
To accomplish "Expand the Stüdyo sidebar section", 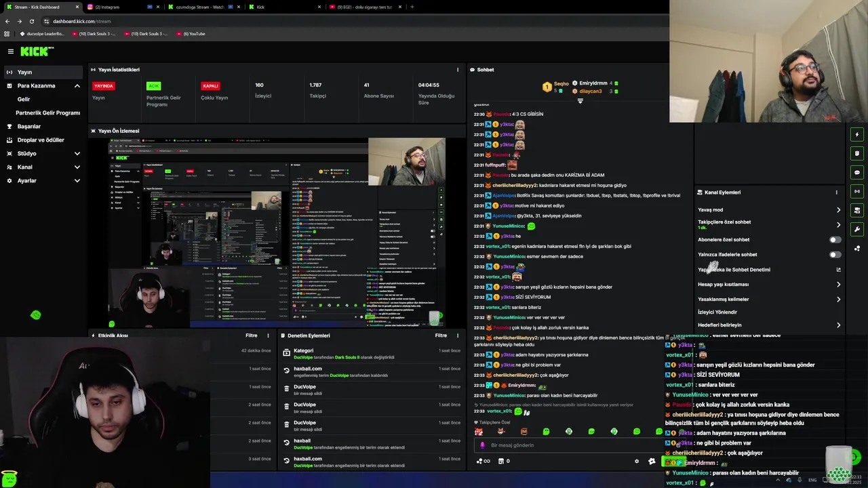I will [x=77, y=154].
